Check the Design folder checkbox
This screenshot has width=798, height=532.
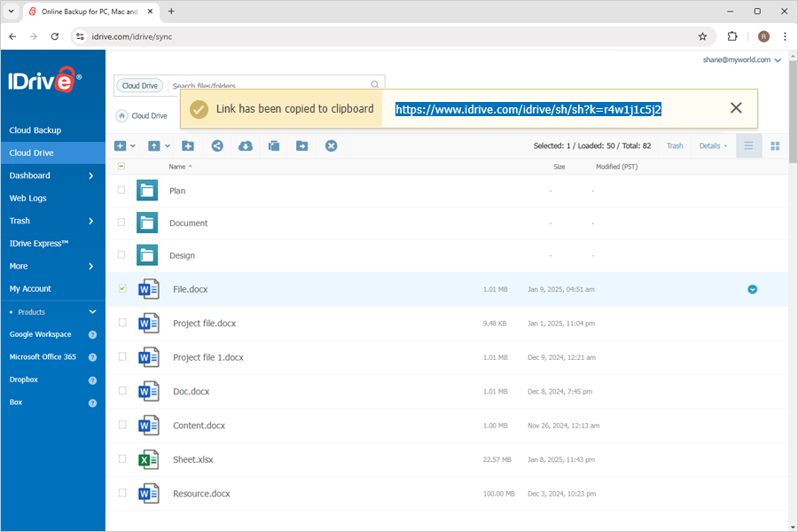(121, 254)
